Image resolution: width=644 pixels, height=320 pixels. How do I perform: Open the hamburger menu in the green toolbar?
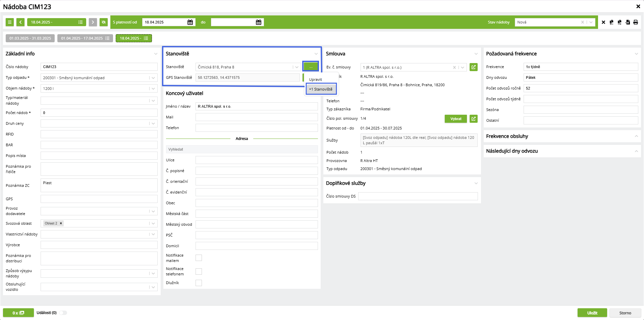click(10, 22)
